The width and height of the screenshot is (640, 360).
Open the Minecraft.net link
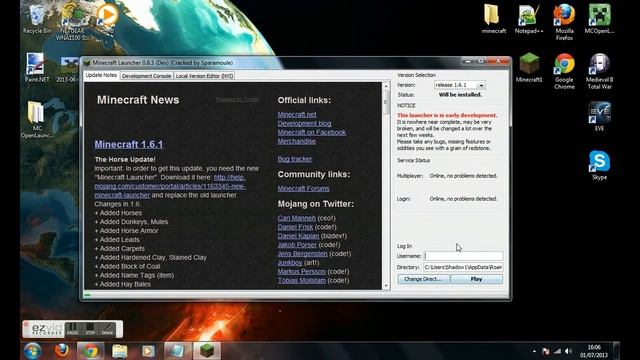297,114
